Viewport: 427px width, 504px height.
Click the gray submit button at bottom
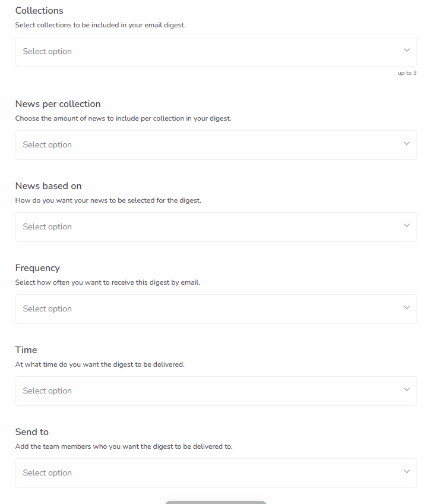[x=216, y=502]
